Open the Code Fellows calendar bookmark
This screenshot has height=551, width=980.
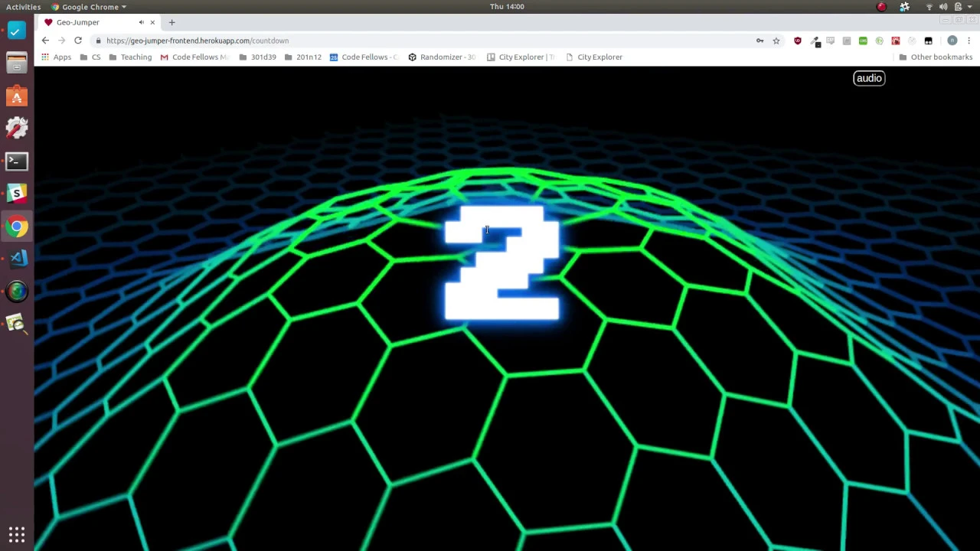pos(364,57)
